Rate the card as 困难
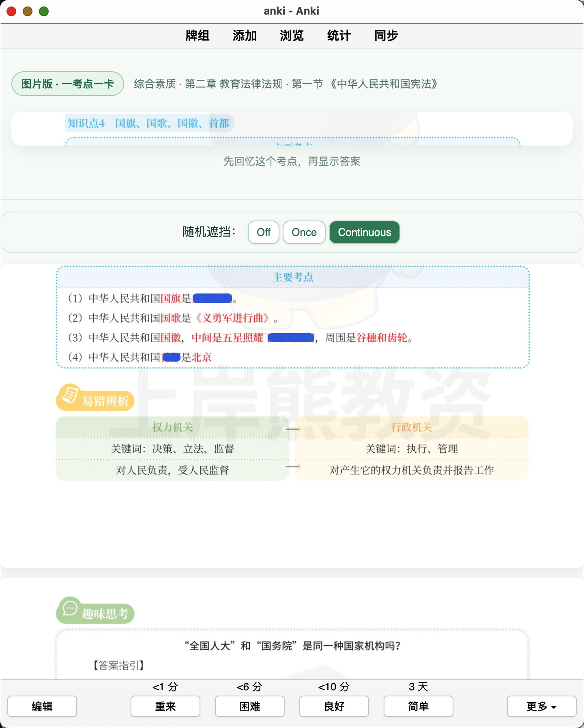 [x=250, y=706]
